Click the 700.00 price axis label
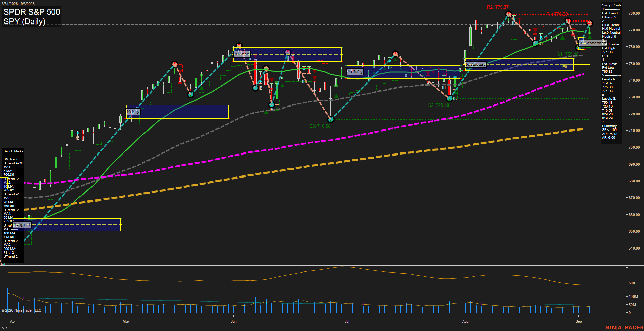The width and height of the screenshot is (644, 331). tap(634, 147)
